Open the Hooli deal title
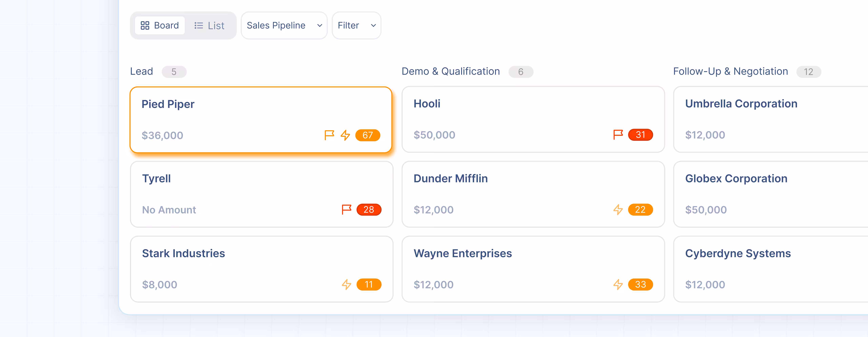Viewport: 868px width, 337px height. (x=427, y=104)
